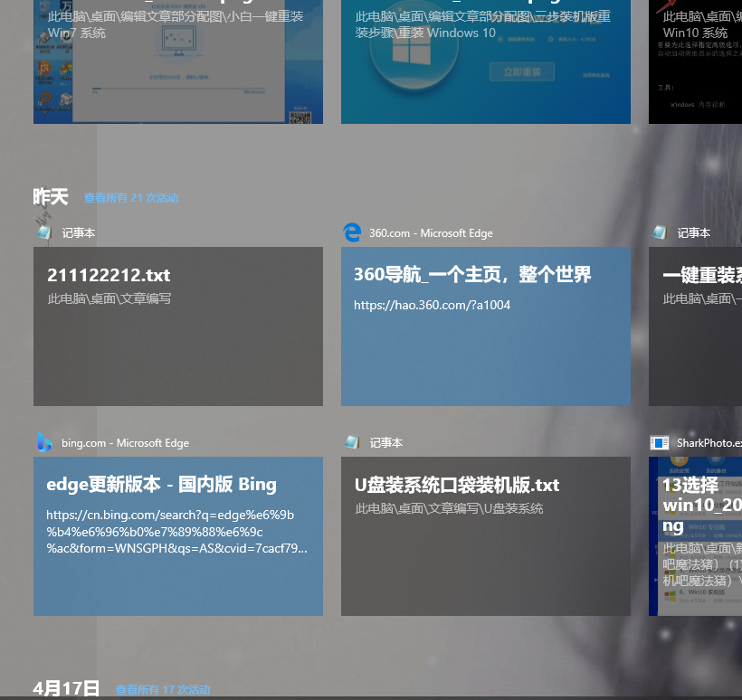
Task: Click the 昨天 section heading
Action: click(x=51, y=197)
